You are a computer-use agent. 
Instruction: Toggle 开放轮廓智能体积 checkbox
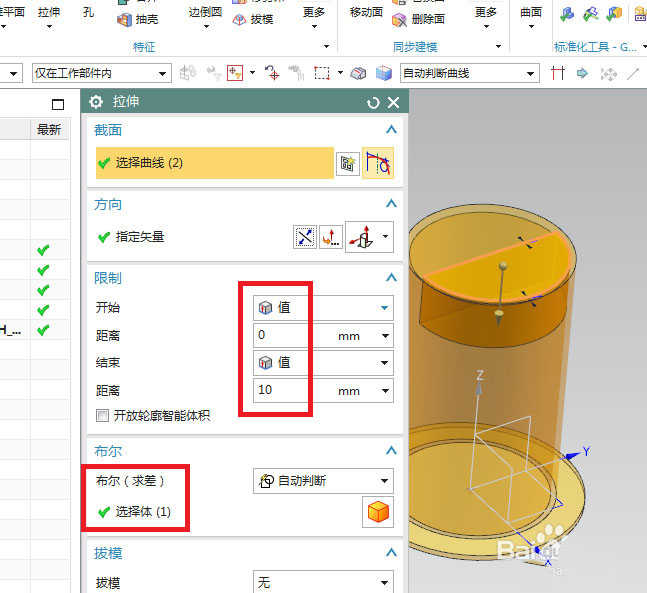click(102, 415)
